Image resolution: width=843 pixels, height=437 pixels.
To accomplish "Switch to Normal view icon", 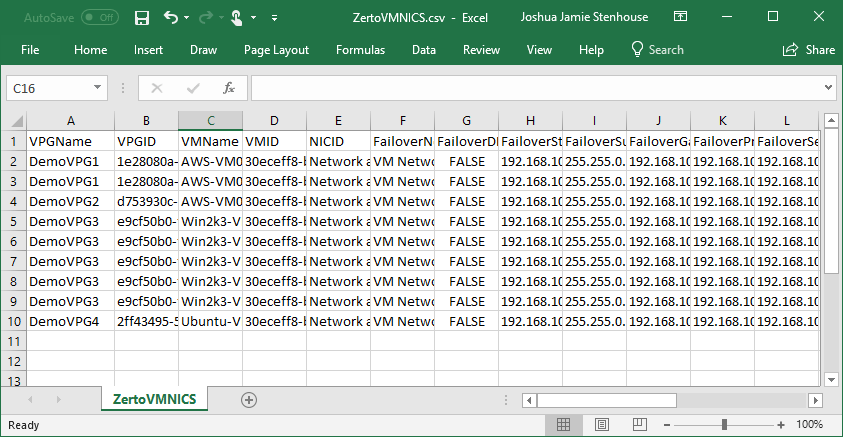I will [563, 425].
